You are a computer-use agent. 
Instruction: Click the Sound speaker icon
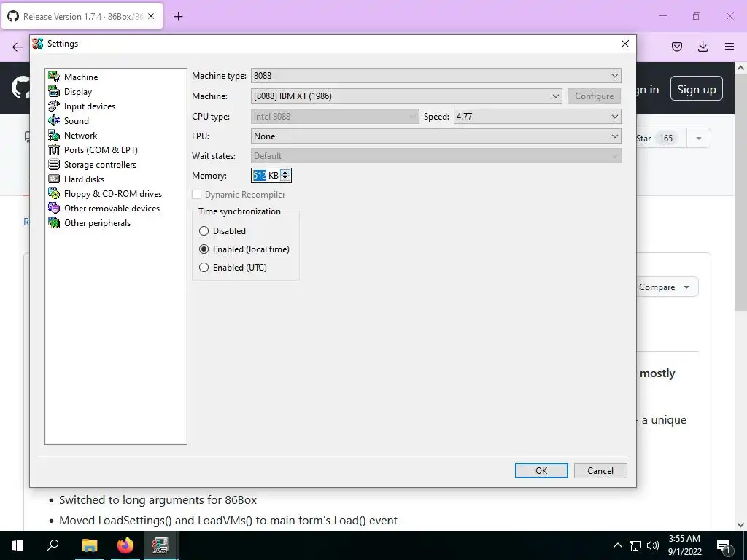click(x=54, y=120)
